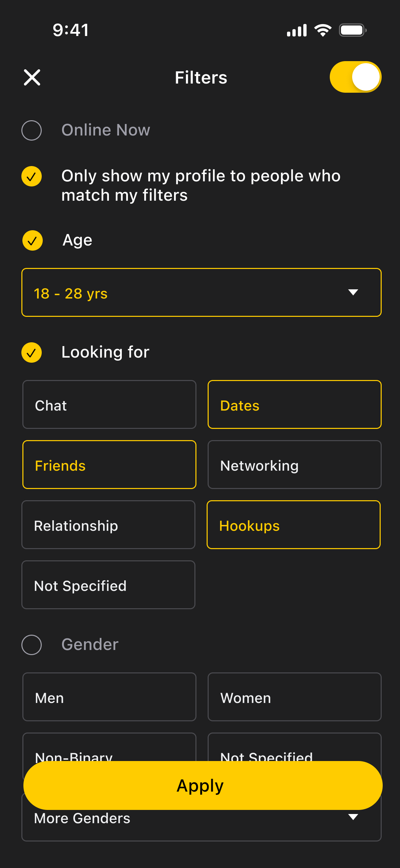Toggle the master Filters switch off
Image resolution: width=400 pixels, height=868 pixels.
tap(355, 77)
